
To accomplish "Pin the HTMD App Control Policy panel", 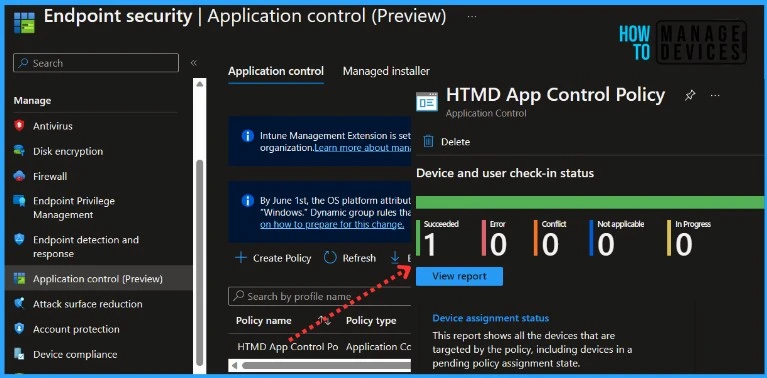I will click(x=690, y=95).
